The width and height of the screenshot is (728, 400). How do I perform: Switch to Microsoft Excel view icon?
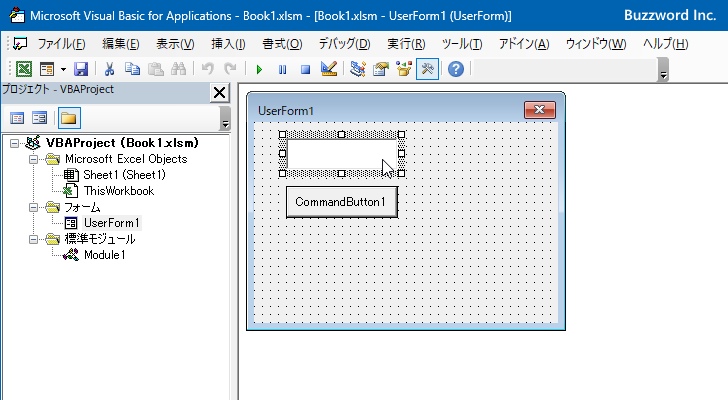[x=24, y=69]
